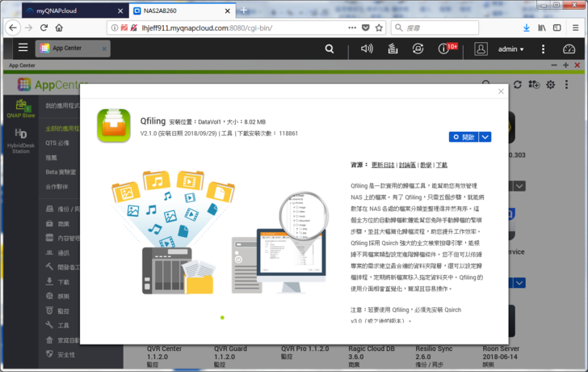
Task: Open the volume control speaker icon
Action: [367, 49]
